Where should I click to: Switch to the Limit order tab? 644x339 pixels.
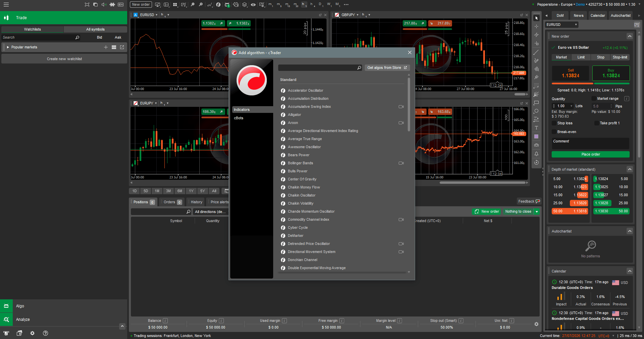click(581, 57)
